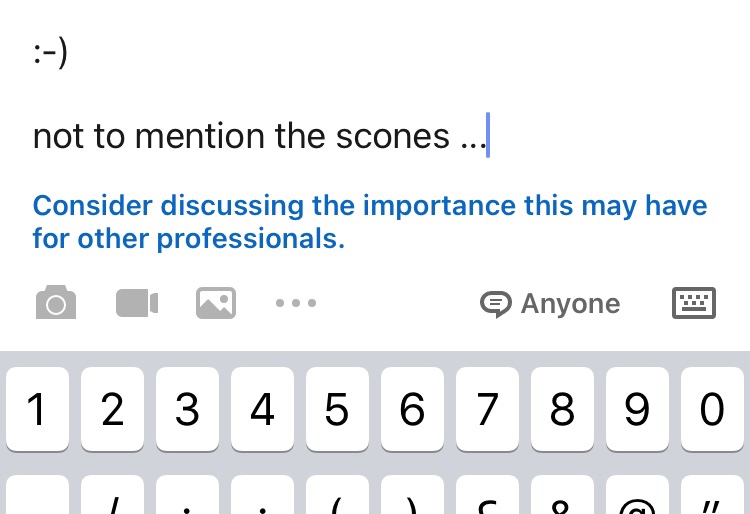Tap the video camera icon
The image size is (750, 514).
click(137, 303)
